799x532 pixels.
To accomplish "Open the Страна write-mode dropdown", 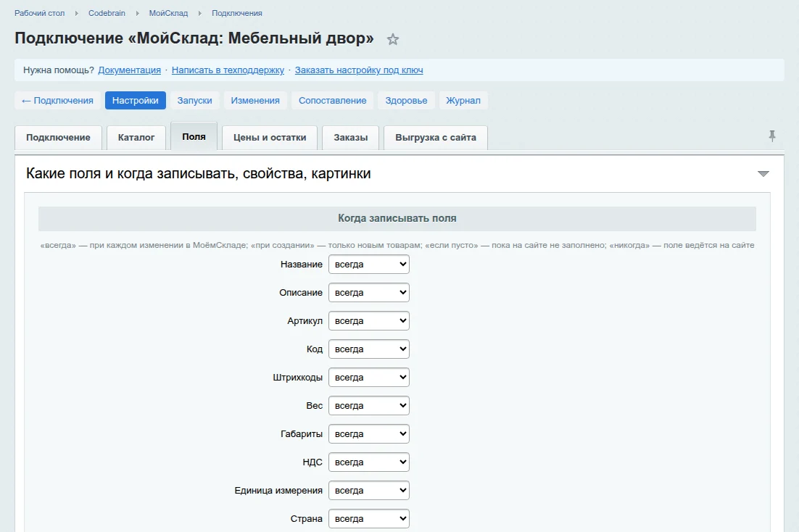I will pos(369,519).
